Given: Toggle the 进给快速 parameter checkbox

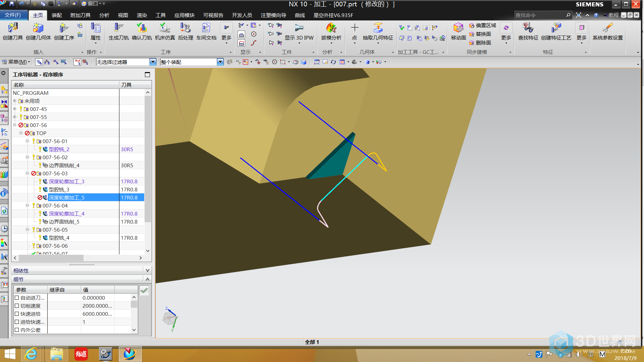Looking at the screenshot, I should [x=17, y=322].
